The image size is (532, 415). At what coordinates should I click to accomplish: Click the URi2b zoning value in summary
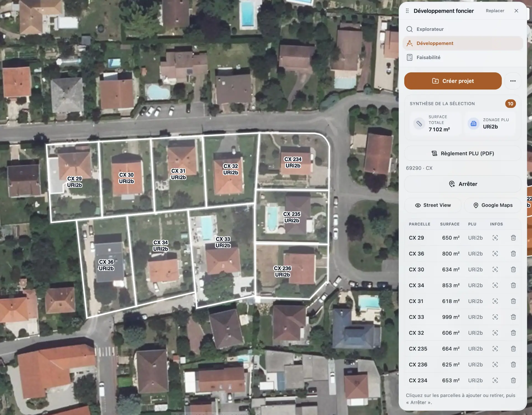[x=490, y=127]
